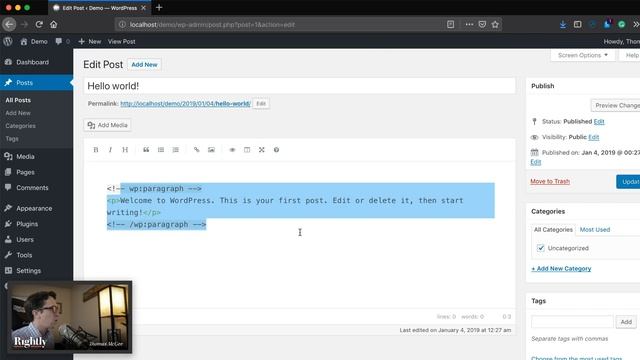Insert numbered list from toolbar

176,150
